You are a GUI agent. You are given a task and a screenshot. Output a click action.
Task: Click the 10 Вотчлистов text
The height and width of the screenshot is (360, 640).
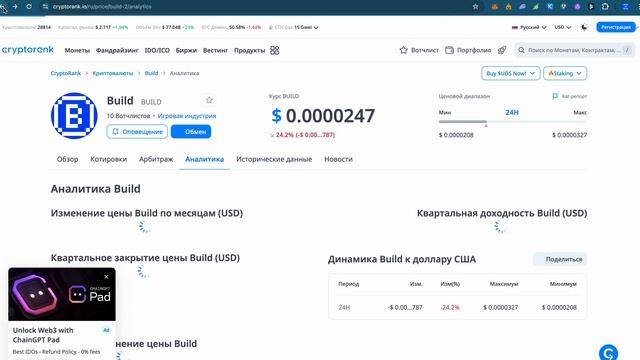coord(128,116)
